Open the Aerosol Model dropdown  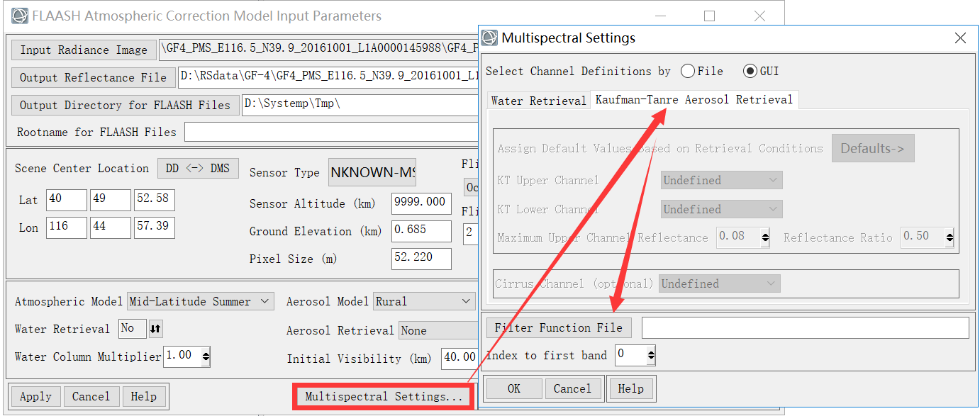[x=425, y=301]
